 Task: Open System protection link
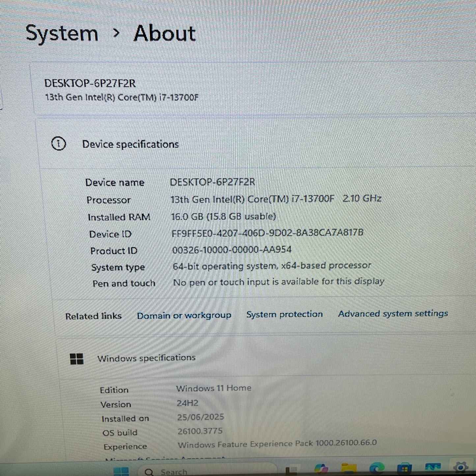coord(285,314)
